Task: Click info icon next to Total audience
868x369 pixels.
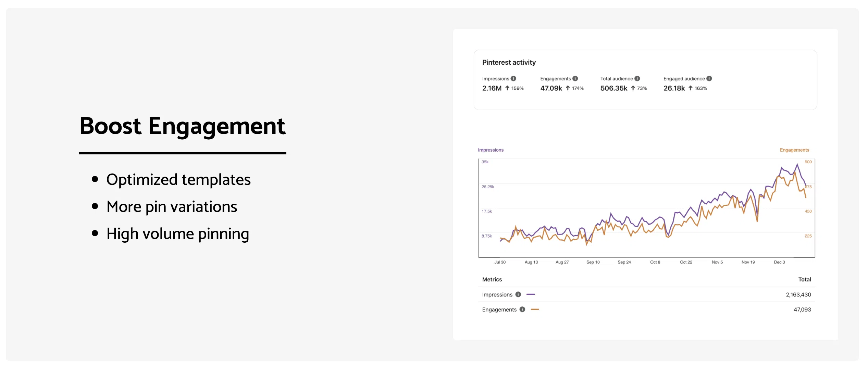Action: [x=637, y=78]
